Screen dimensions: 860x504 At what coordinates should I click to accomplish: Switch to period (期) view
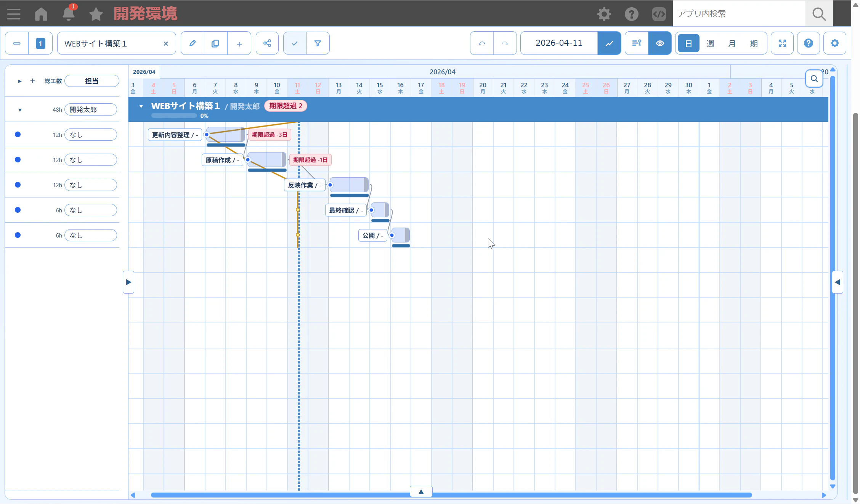(754, 43)
